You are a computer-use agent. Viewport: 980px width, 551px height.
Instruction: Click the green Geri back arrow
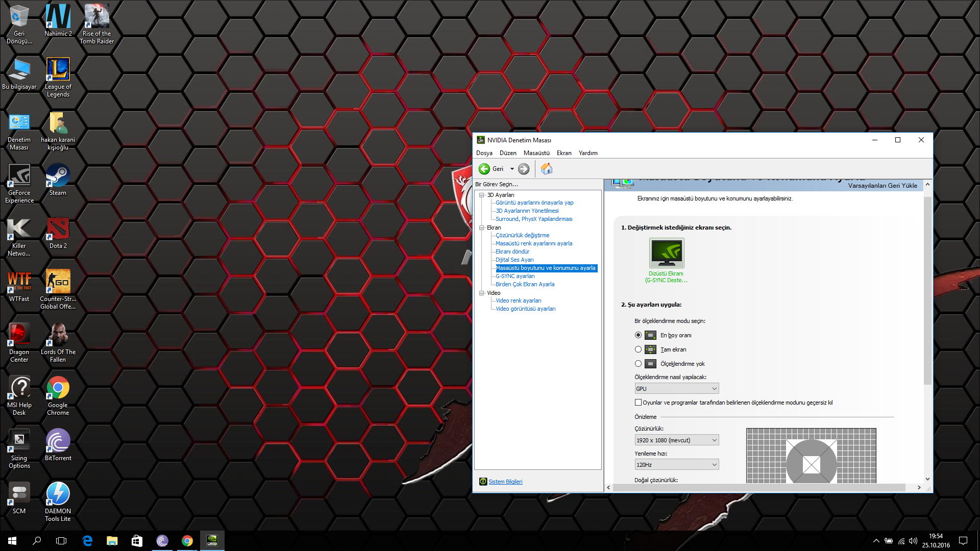click(484, 169)
